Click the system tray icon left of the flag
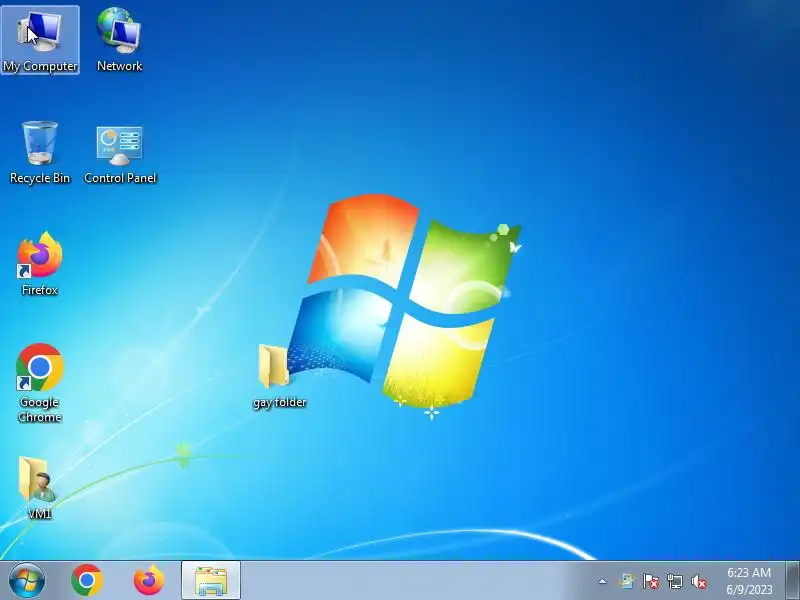The height and width of the screenshot is (600, 800). click(x=627, y=581)
